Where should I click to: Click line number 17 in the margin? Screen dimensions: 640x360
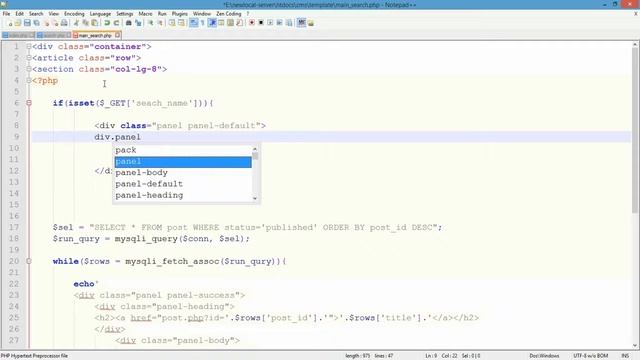[14, 227]
